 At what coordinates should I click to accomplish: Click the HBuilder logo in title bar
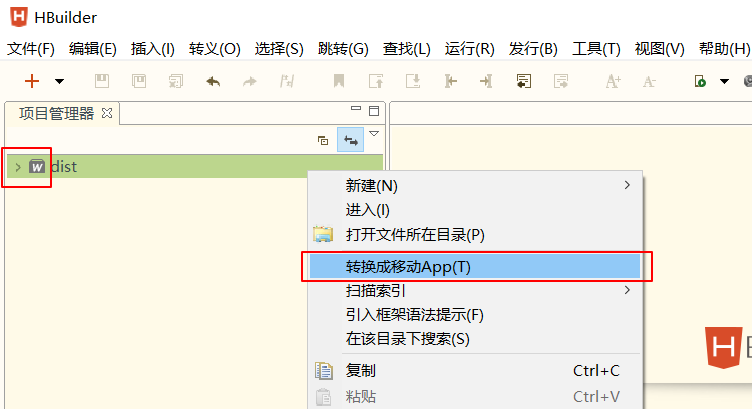coord(19,17)
